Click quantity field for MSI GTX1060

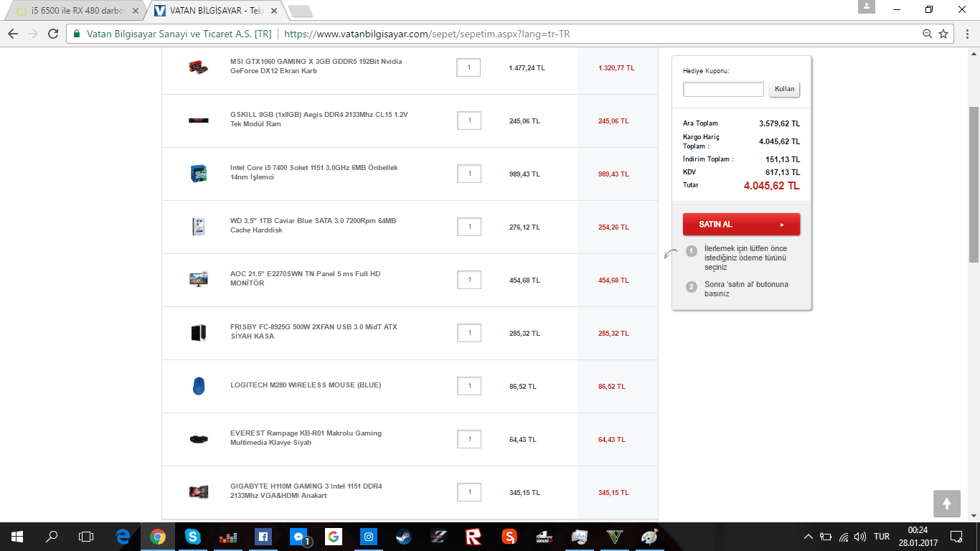pos(468,67)
